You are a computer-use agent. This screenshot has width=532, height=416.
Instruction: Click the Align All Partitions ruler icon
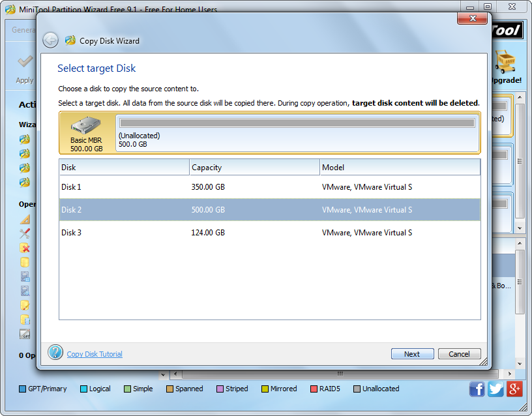25,219
